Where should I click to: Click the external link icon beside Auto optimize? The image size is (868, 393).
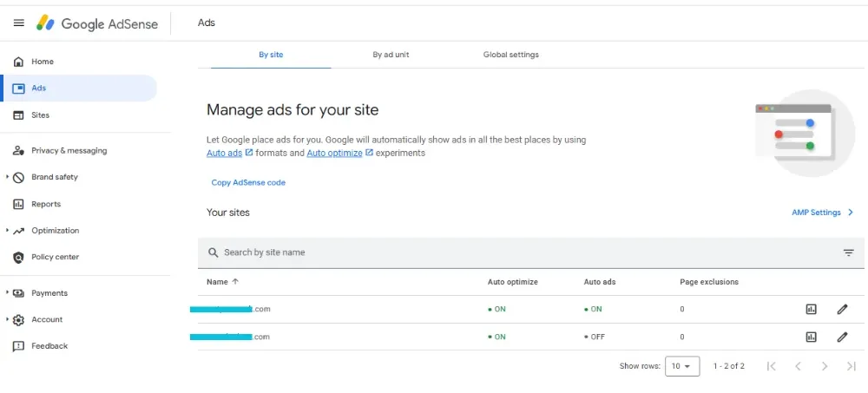pyautogui.click(x=369, y=152)
